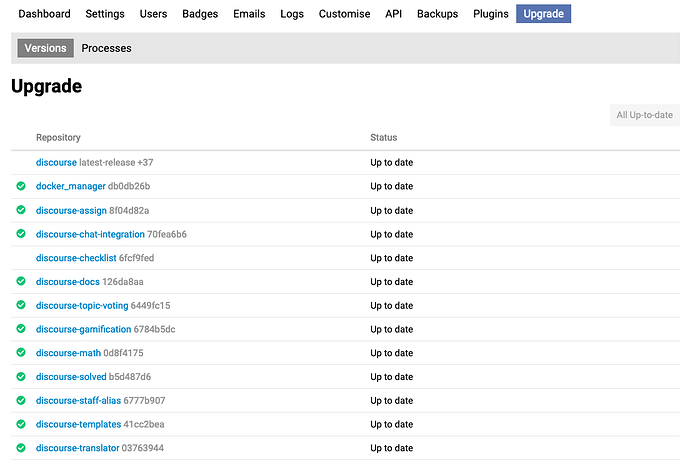This screenshot has width=690, height=470.
Task: Click the green check icon beside docker_manager
Action: (21, 186)
